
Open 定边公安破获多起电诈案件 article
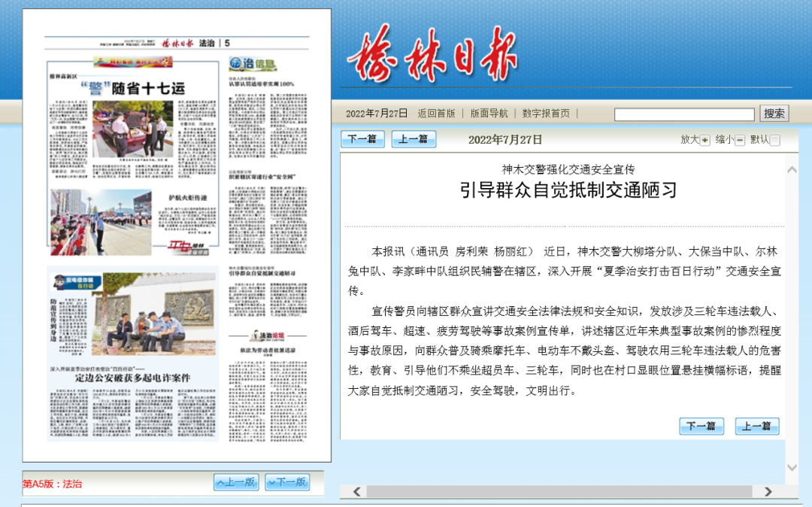[132, 378]
